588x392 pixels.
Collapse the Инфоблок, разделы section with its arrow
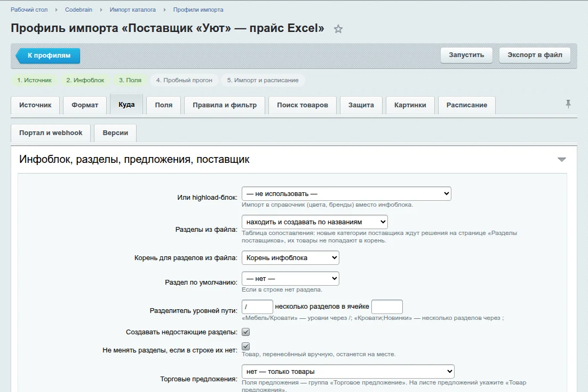point(561,160)
